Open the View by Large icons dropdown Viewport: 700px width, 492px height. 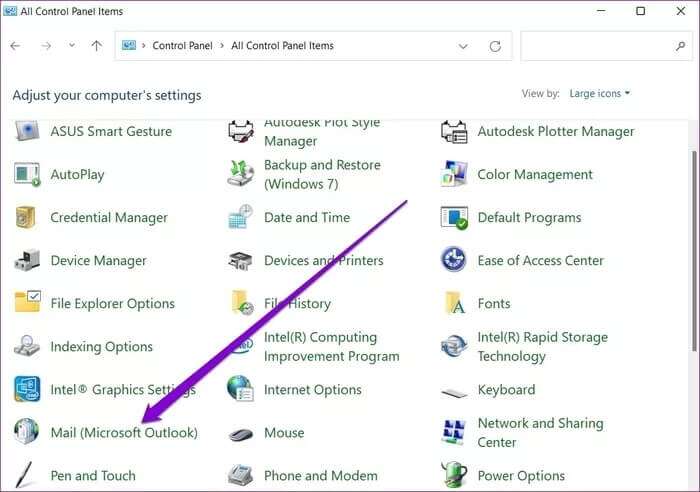point(600,93)
